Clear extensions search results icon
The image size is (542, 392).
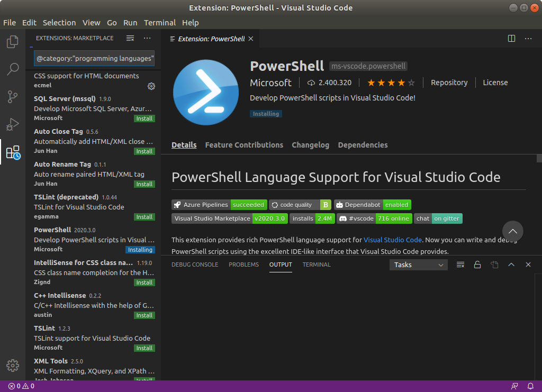pyautogui.click(x=130, y=38)
